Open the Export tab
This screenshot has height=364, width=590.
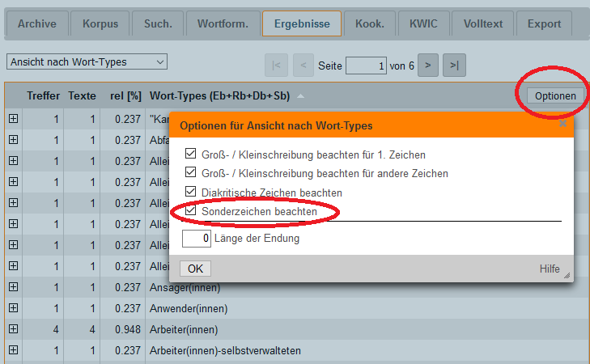pos(544,23)
